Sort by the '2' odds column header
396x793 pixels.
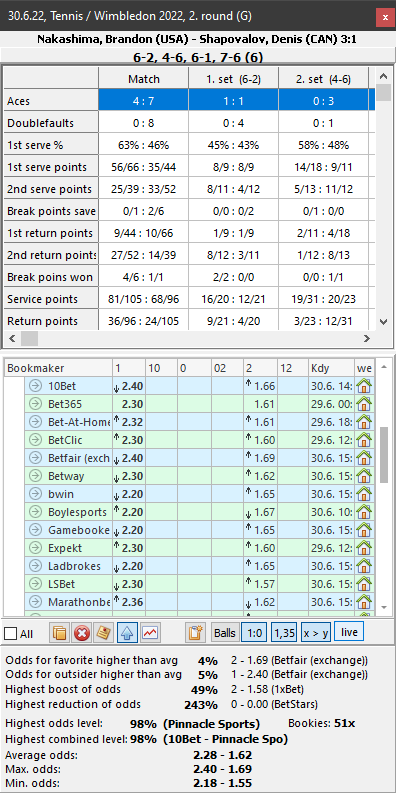[260, 368]
